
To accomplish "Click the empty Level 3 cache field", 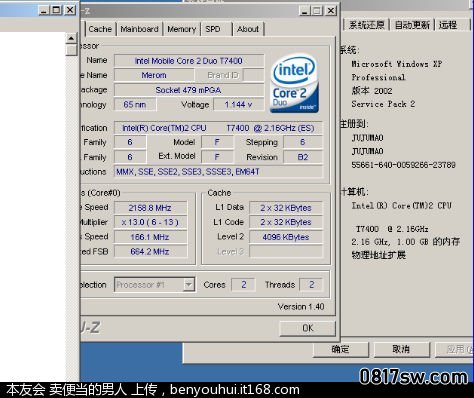I will [x=286, y=251].
